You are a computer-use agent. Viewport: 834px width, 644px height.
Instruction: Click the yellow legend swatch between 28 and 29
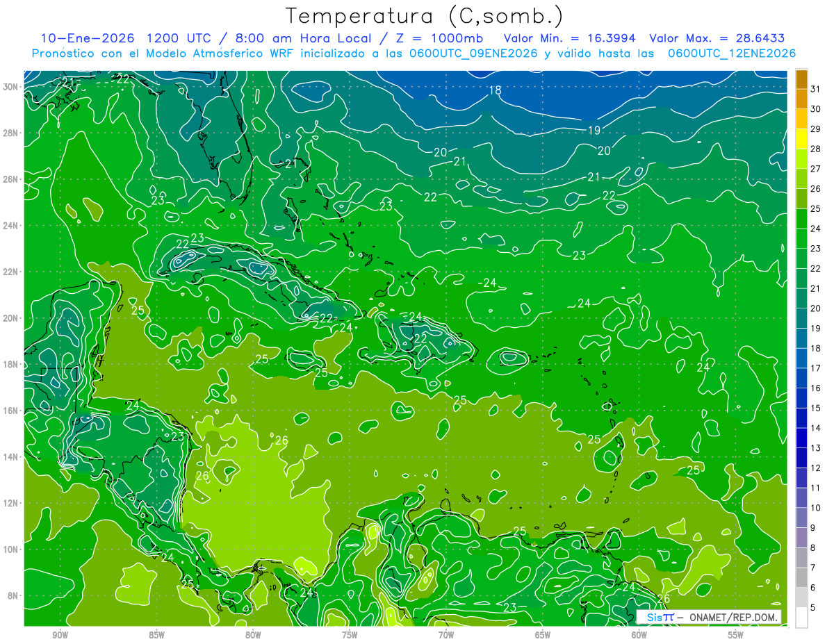tap(801, 138)
